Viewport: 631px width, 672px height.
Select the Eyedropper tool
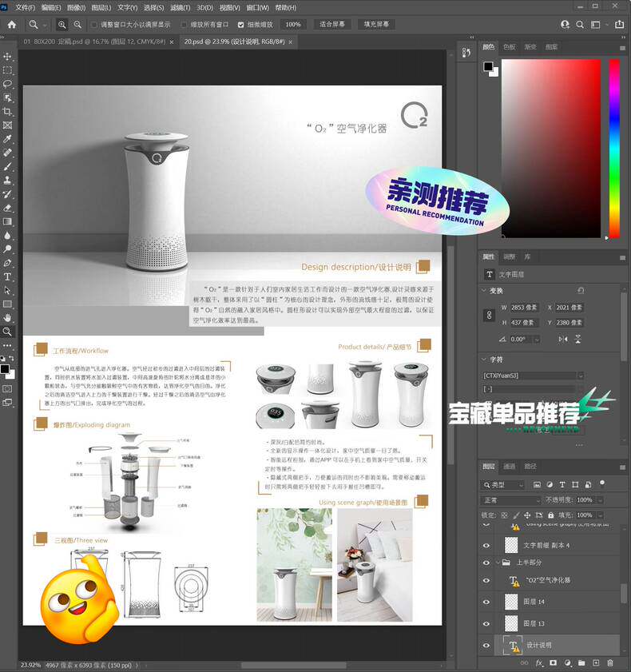[7, 139]
